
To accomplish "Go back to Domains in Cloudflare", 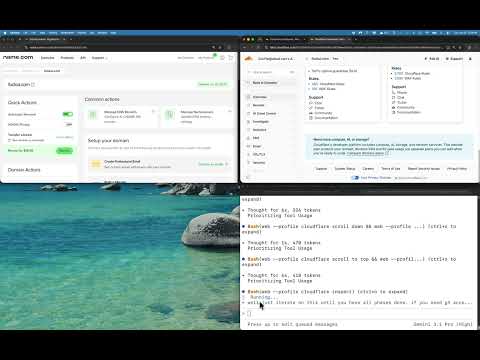I will 271,83.
